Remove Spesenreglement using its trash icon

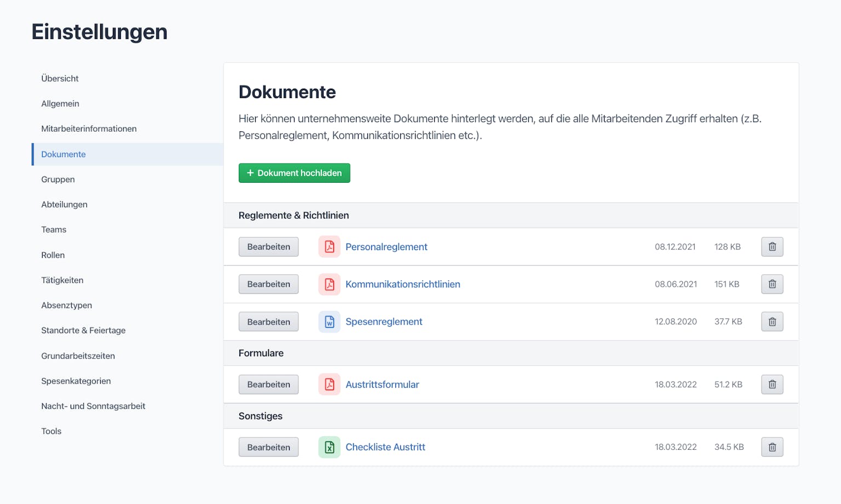(772, 322)
